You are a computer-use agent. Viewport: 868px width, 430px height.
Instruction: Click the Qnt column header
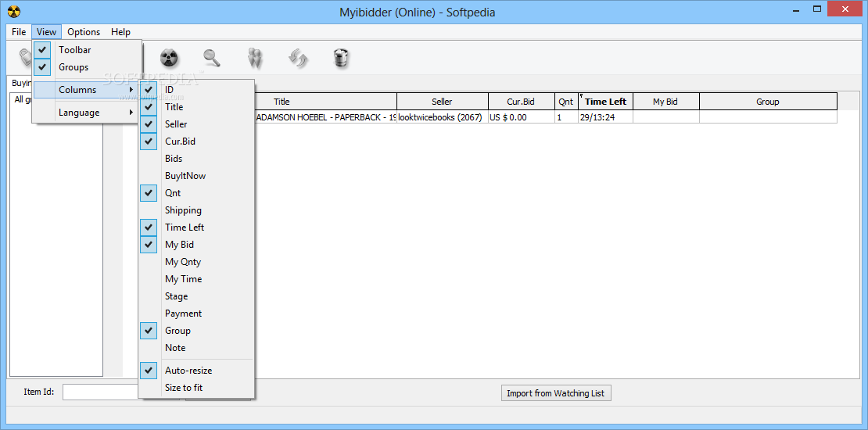pos(566,102)
